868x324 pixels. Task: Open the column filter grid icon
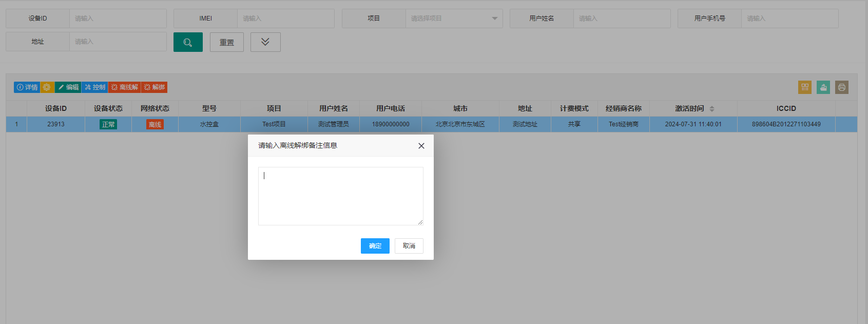coord(805,87)
